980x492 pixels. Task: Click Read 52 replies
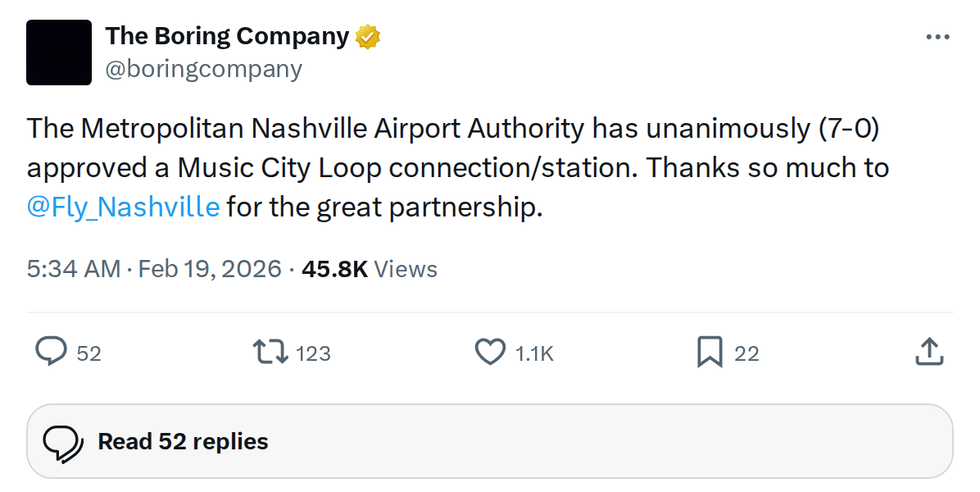[x=182, y=441]
